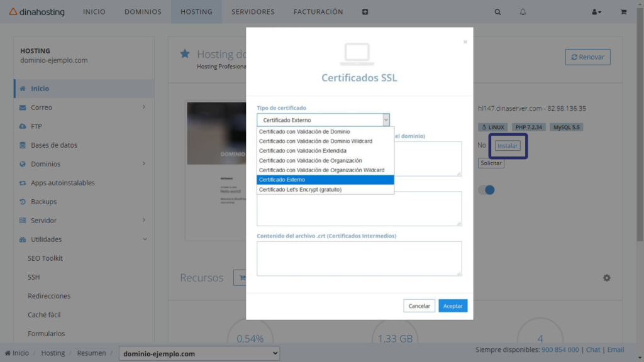Open Backups from the sidebar

[45, 202]
